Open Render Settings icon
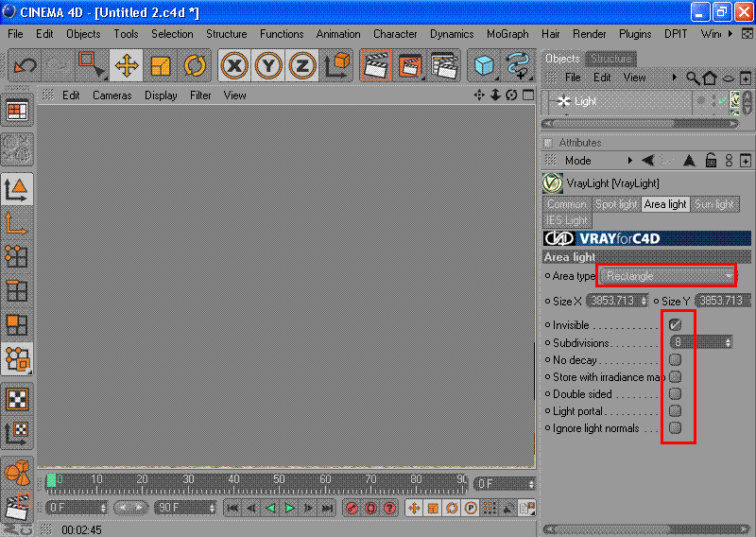This screenshot has height=537, width=756. click(x=444, y=64)
